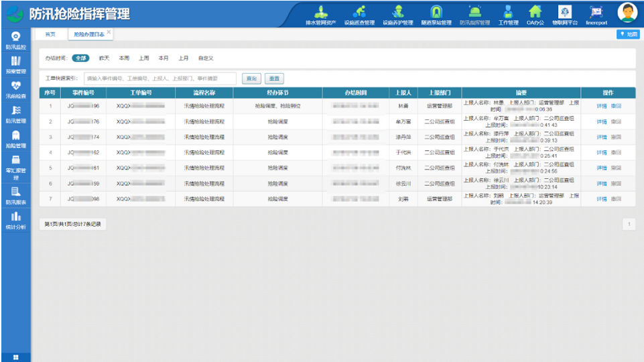Click the 工单编号 column header
The height and width of the screenshot is (362, 644).
coord(141,93)
